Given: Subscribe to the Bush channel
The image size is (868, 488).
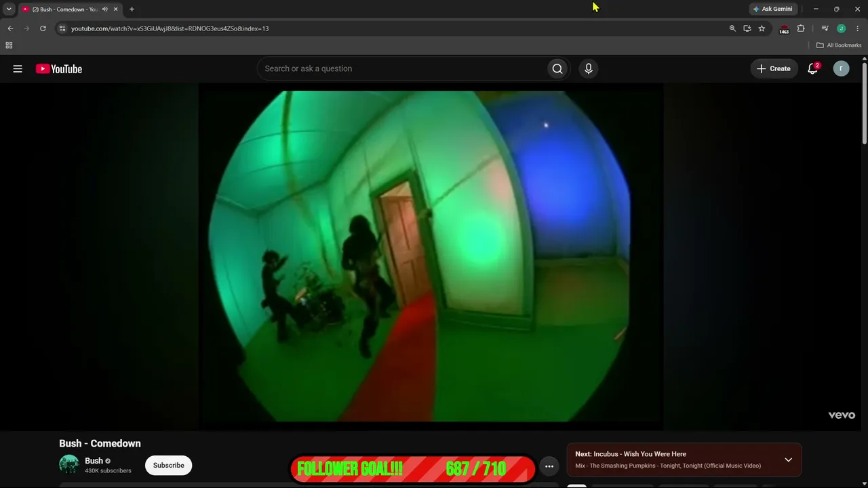Looking at the screenshot, I should pyautogui.click(x=169, y=466).
